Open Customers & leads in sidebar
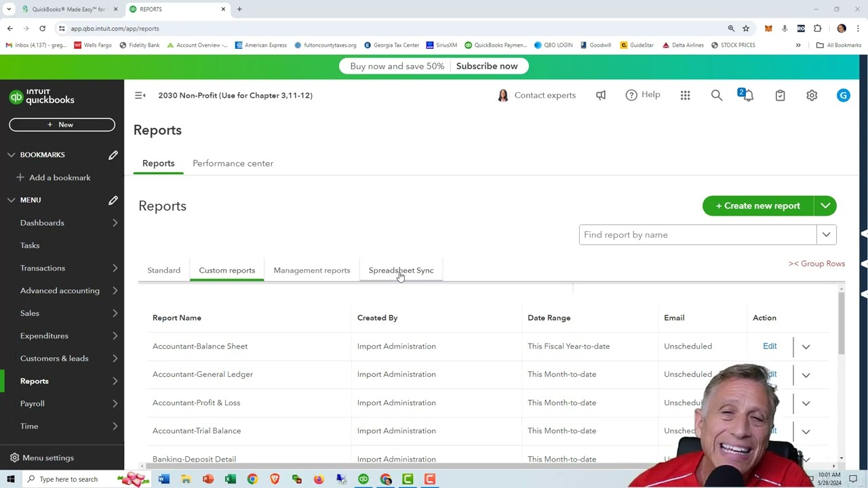 click(54, 359)
